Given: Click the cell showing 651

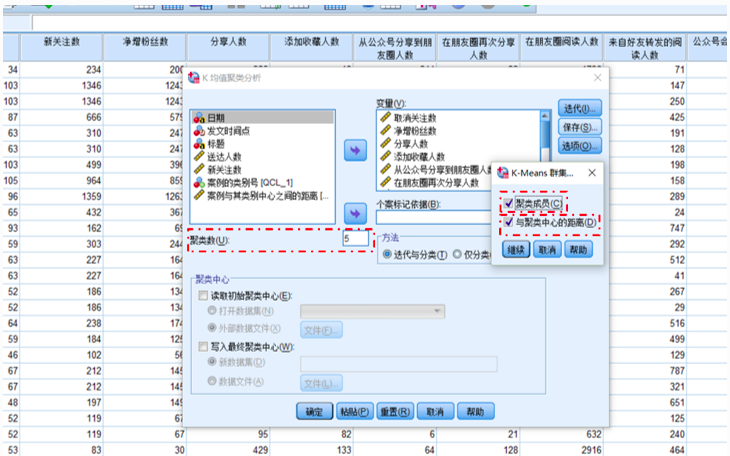Looking at the screenshot, I should [647, 402].
